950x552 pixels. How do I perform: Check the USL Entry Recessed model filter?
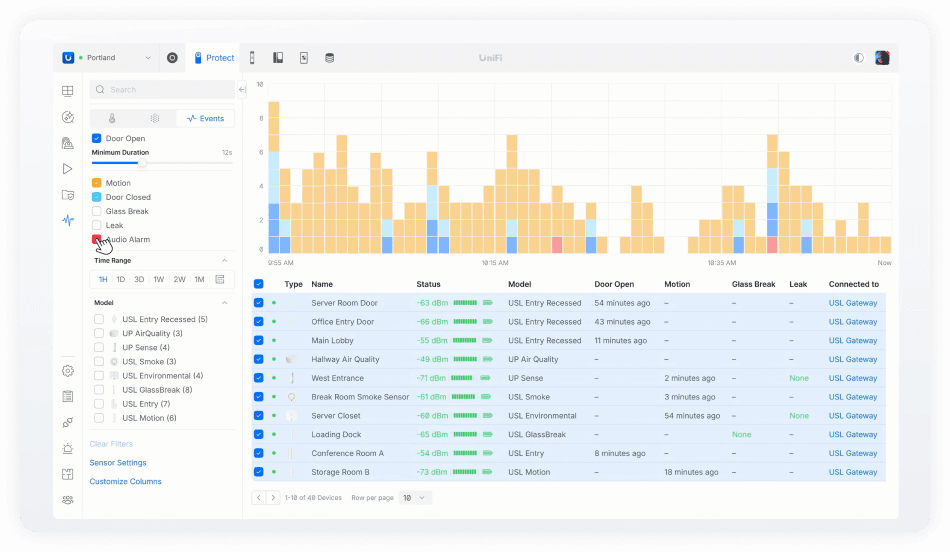click(x=99, y=319)
